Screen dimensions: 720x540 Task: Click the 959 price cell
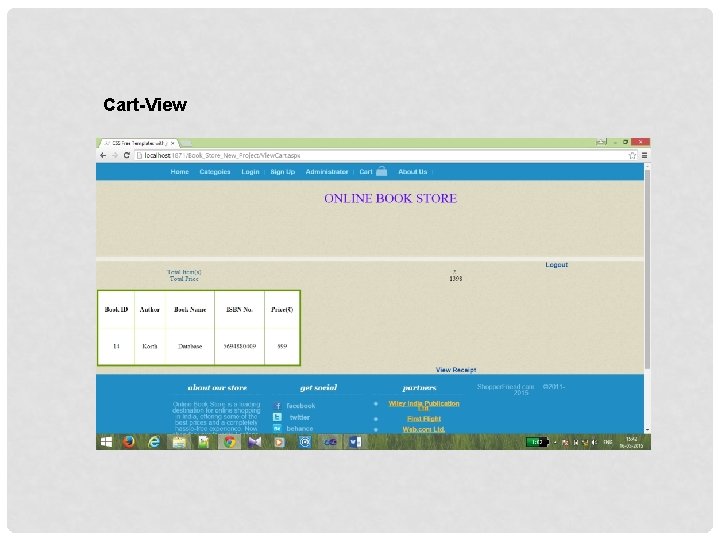coord(282,346)
